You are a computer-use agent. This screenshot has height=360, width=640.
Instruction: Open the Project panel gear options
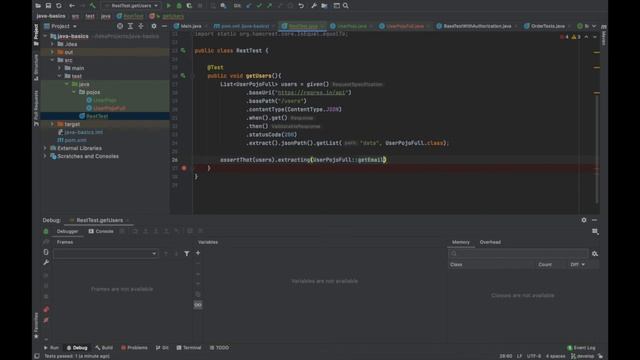[154, 26]
